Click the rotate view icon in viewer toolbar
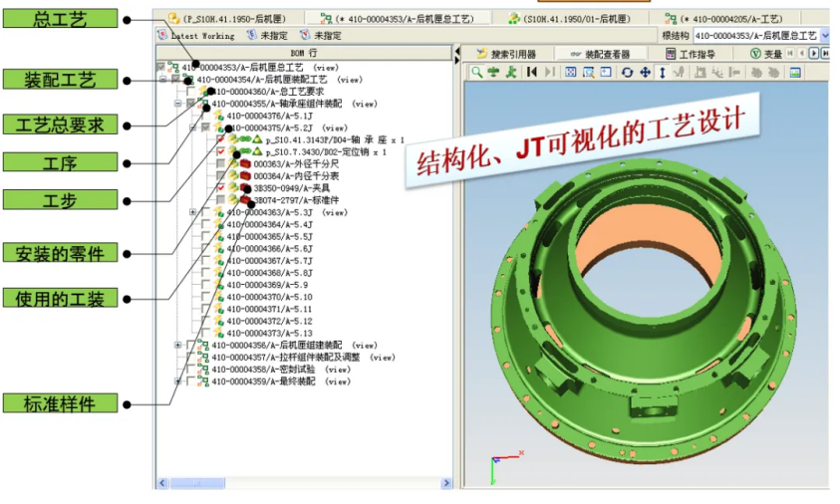Image resolution: width=840 pixels, height=504 pixels. click(x=627, y=72)
